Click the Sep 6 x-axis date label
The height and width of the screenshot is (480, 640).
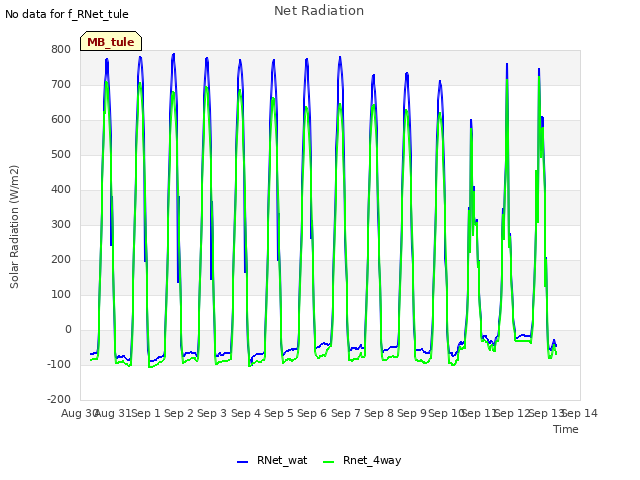pos(312,413)
